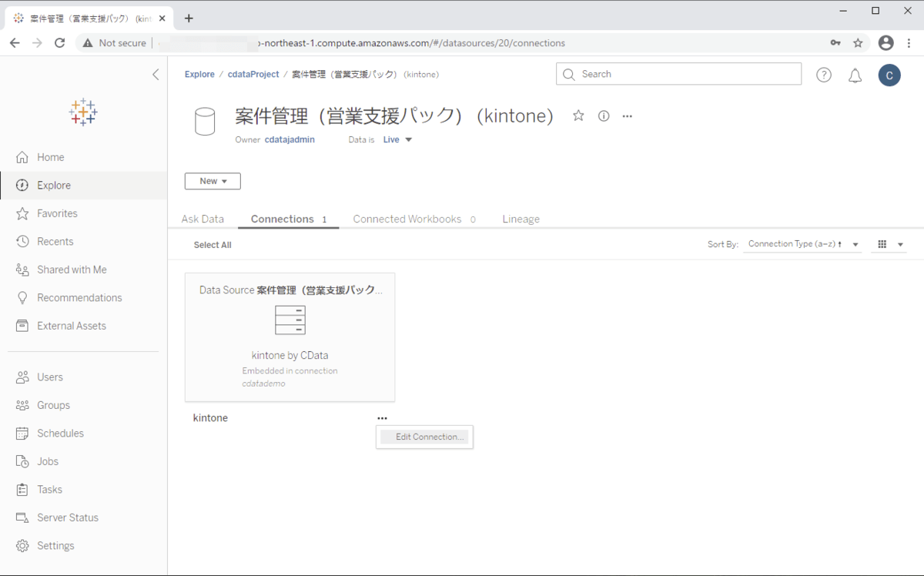This screenshot has height=576, width=924.
Task: Switch to the Lineage tab
Action: click(x=521, y=219)
